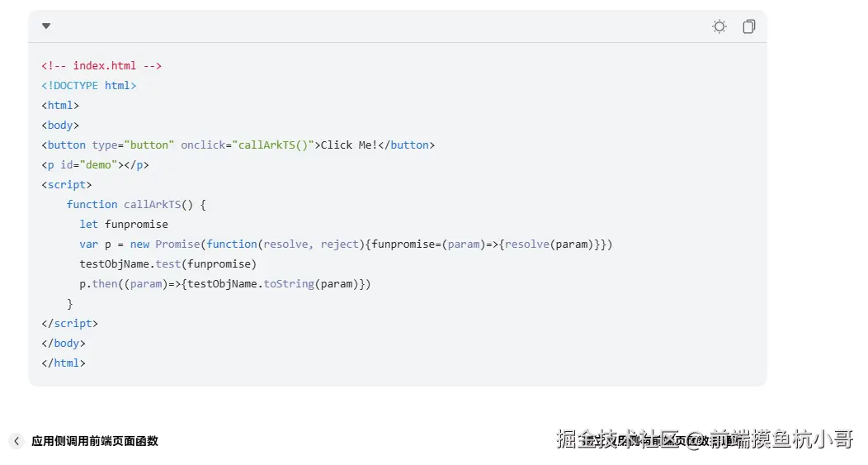Click the <!DOCTYPE html> line

pyautogui.click(x=89, y=86)
